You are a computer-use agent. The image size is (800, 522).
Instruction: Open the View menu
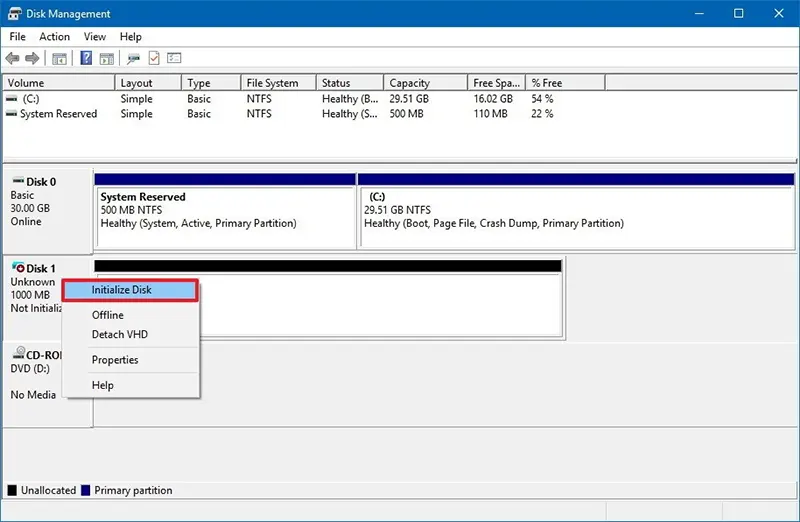tap(95, 37)
